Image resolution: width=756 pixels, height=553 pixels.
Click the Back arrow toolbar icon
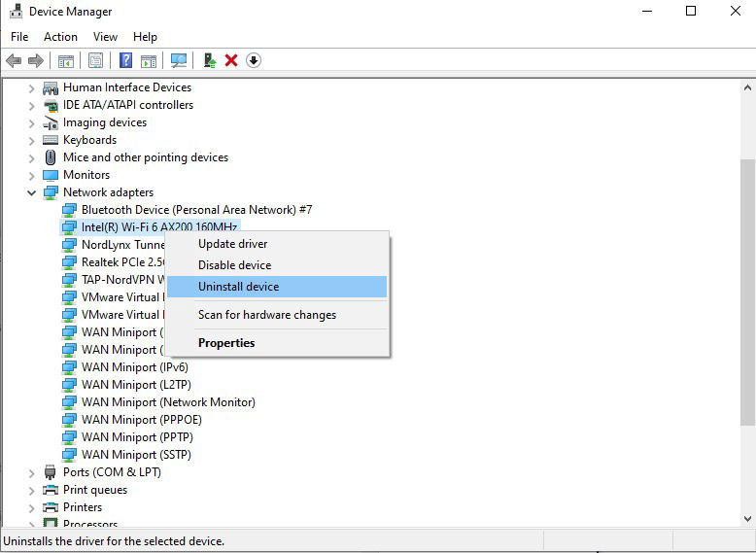(14, 61)
